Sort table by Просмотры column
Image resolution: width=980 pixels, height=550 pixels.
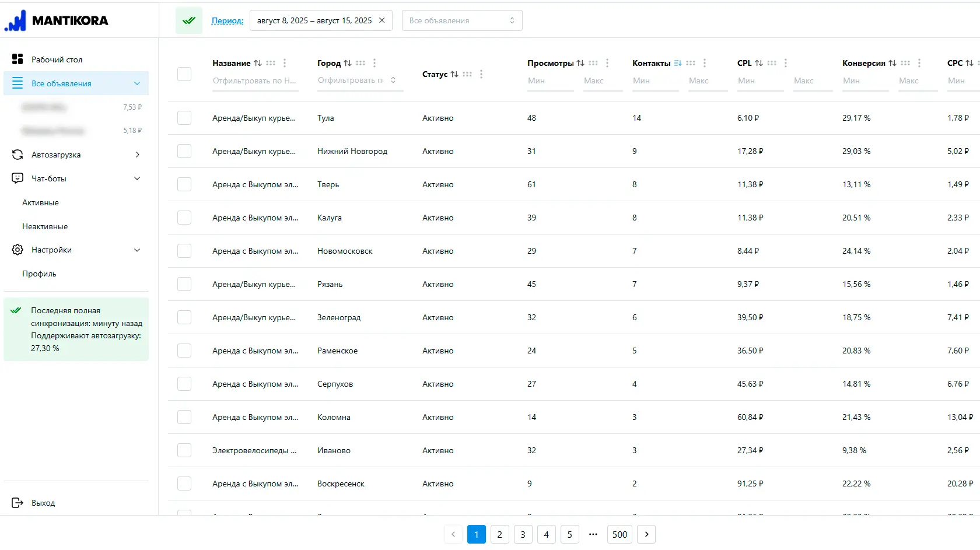coord(580,63)
